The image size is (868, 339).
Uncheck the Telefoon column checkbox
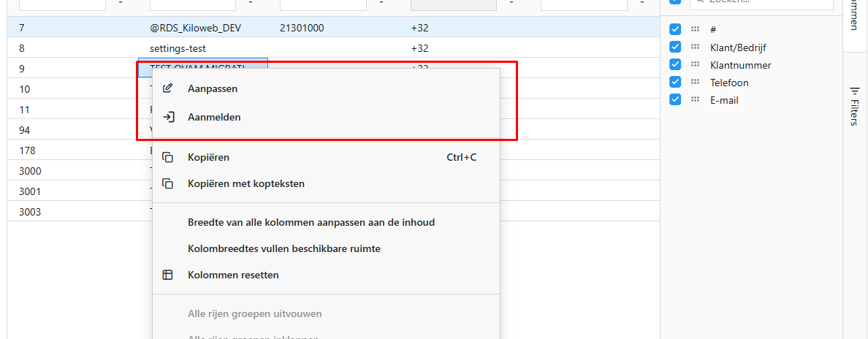click(676, 83)
